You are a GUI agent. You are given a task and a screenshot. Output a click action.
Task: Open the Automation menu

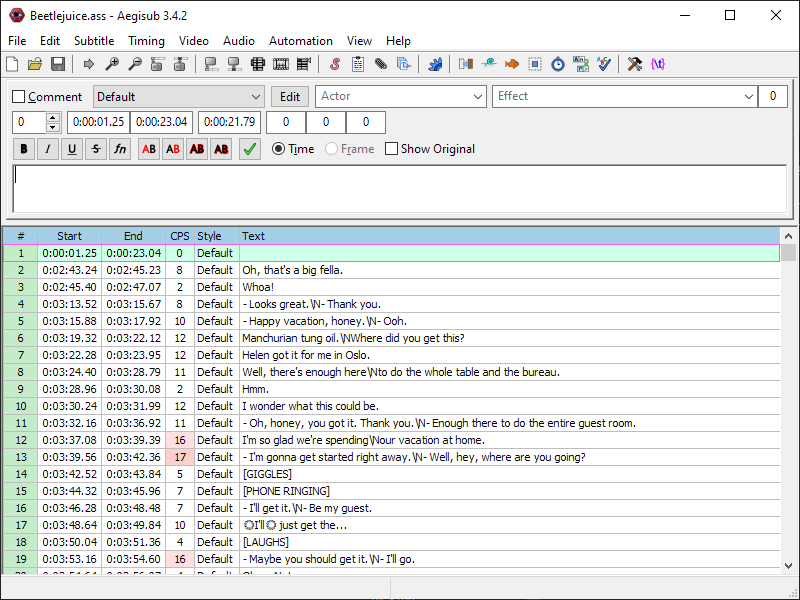point(300,41)
